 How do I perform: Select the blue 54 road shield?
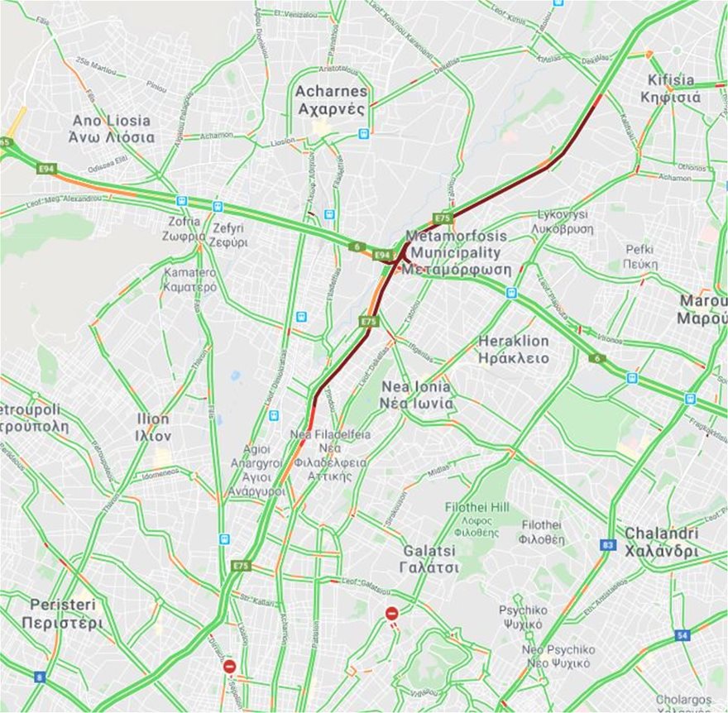[x=682, y=635]
